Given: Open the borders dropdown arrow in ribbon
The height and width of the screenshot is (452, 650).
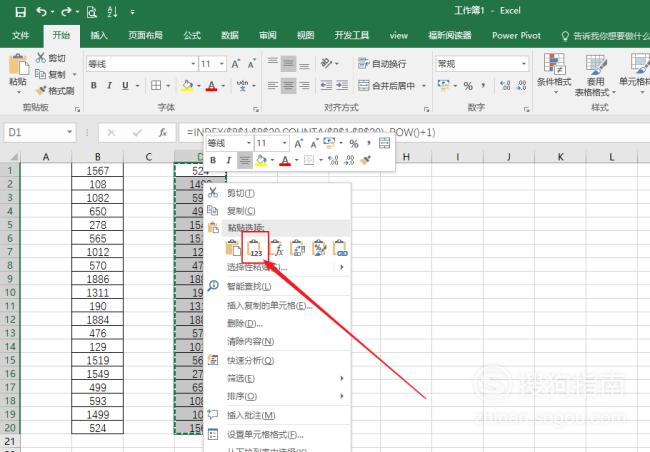Looking at the screenshot, I should tap(168, 86).
